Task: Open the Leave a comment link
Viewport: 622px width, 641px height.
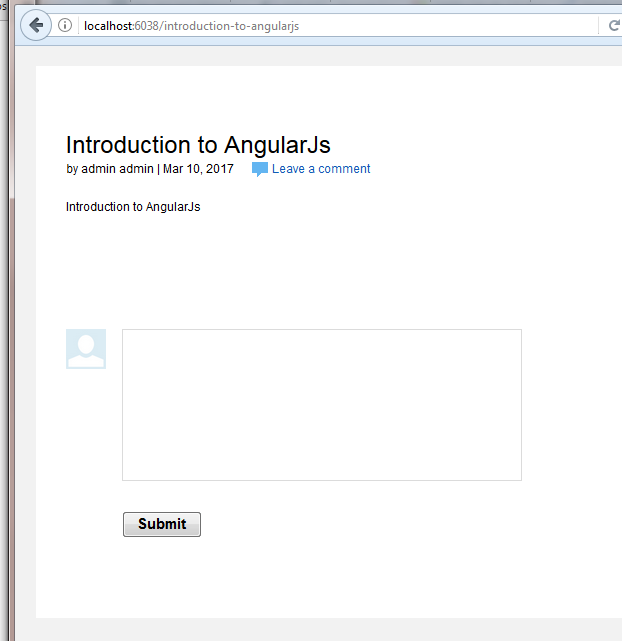Action: click(321, 169)
